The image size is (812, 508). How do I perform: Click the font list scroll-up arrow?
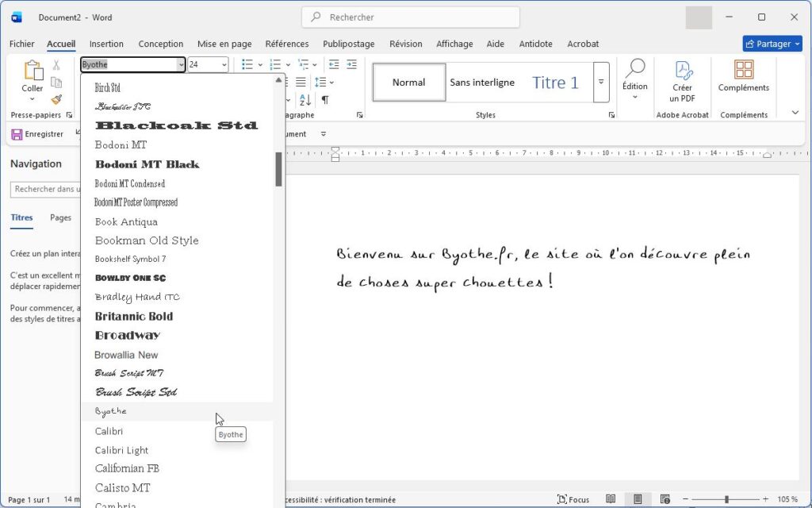(x=278, y=80)
